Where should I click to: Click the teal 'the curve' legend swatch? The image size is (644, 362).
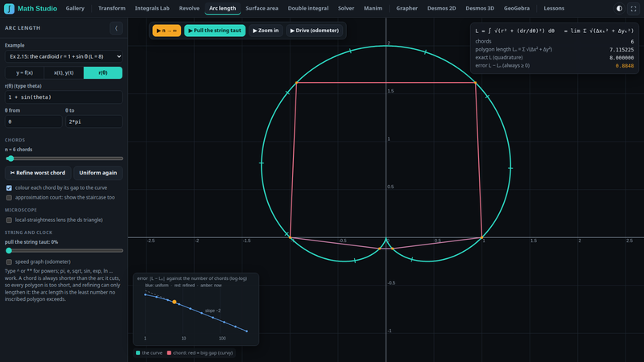pyautogui.click(x=138, y=352)
